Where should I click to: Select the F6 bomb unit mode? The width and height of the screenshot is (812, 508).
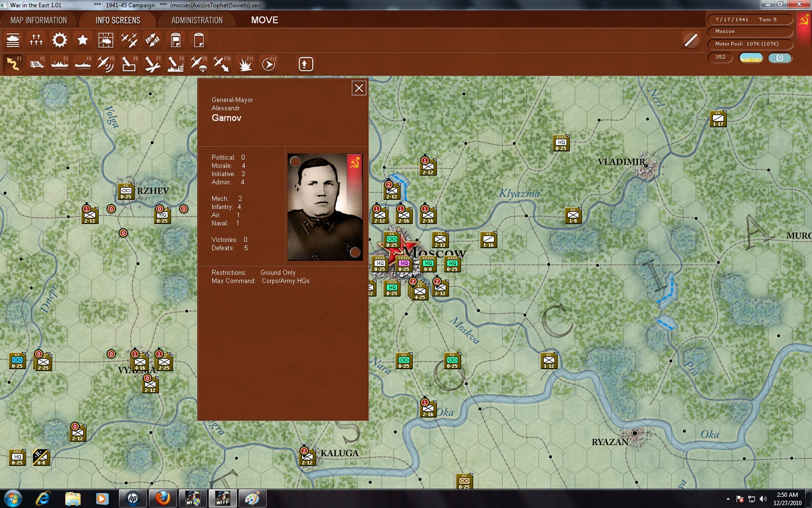tap(129, 64)
